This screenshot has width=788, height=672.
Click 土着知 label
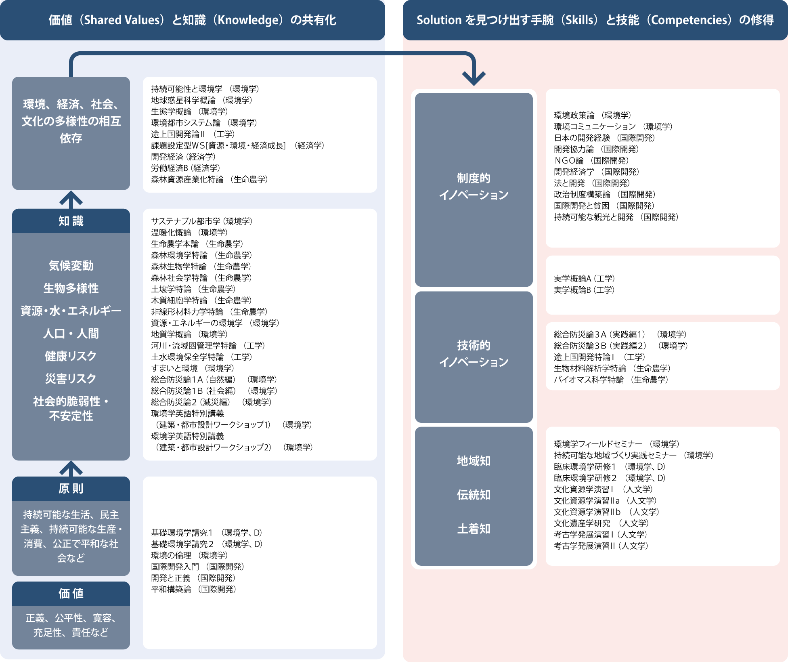coord(474,529)
